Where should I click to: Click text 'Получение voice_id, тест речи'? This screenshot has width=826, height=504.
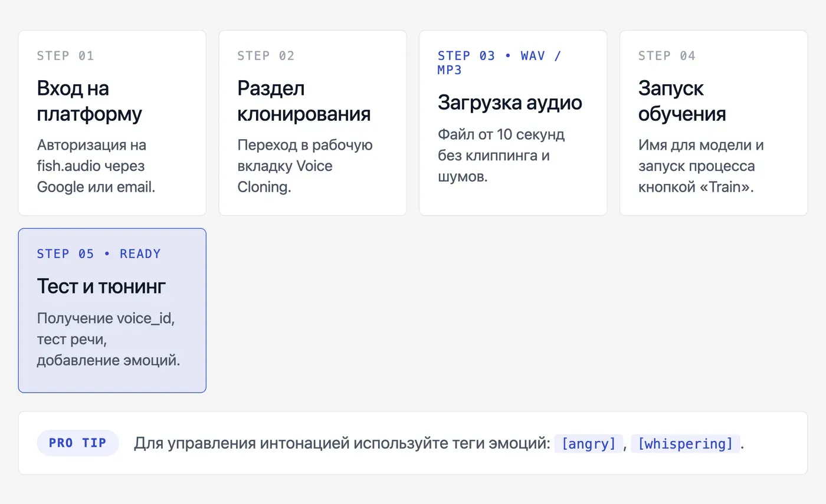(106, 328)
